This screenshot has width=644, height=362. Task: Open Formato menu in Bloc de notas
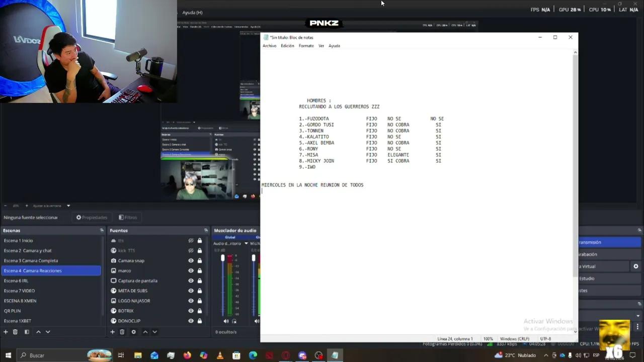pyautogui.click(x=306, y=46)
